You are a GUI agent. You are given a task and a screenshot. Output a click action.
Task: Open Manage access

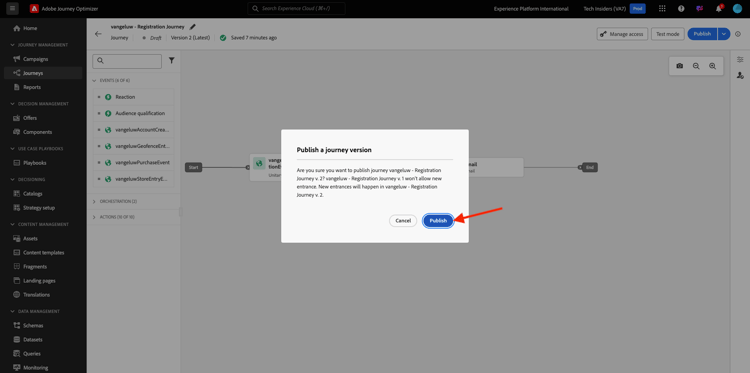[x=622, y=34]
